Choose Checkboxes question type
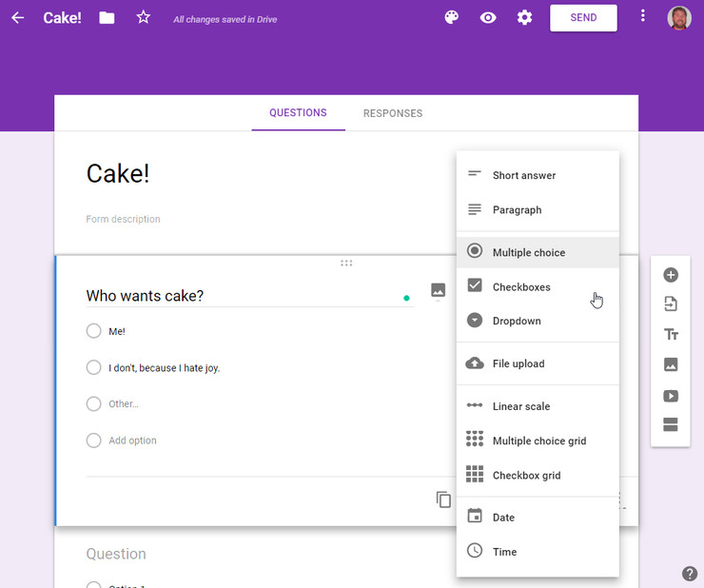 (521, 286)
